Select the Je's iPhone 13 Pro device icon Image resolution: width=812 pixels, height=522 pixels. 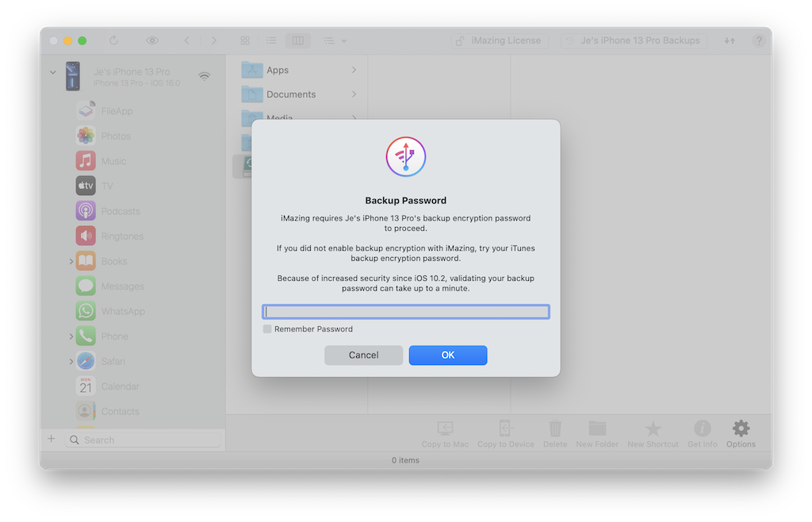[x=73, y=76]
